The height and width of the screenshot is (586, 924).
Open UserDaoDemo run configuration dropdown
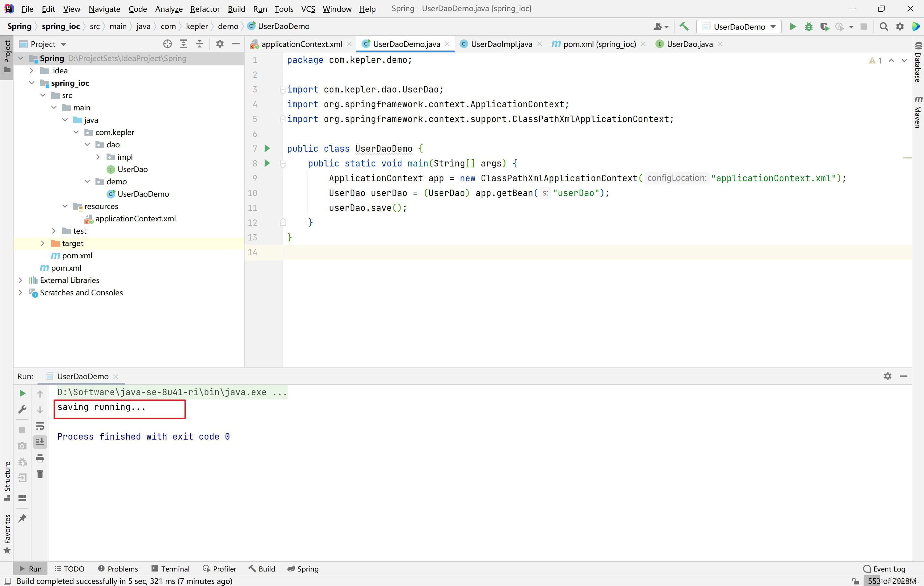739,27
